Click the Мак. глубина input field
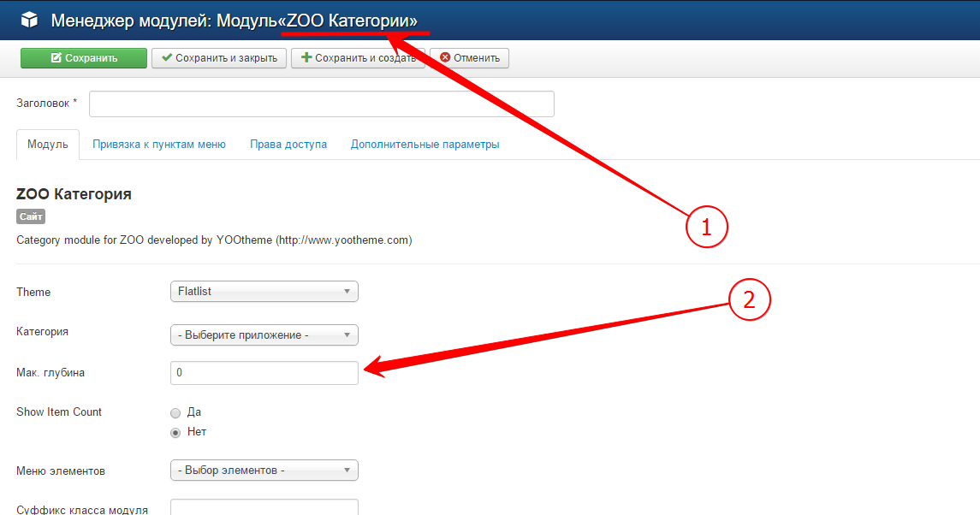Screen dimensions: 980x515 coord(264,372)
